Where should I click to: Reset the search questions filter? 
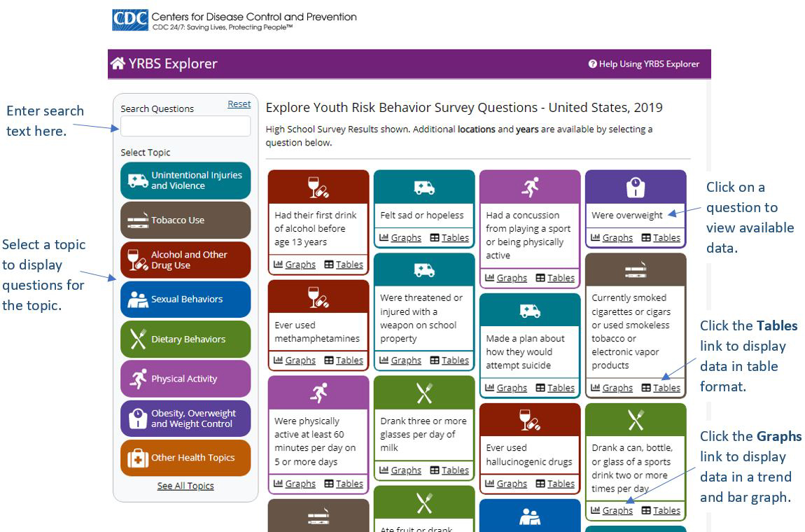pyautogui.click(x=239, y=104)
